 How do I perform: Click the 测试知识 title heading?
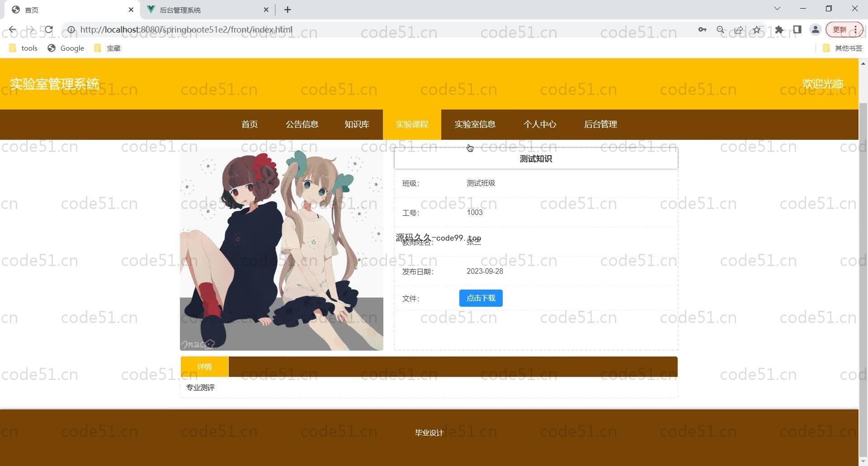(x=536, y=159)
